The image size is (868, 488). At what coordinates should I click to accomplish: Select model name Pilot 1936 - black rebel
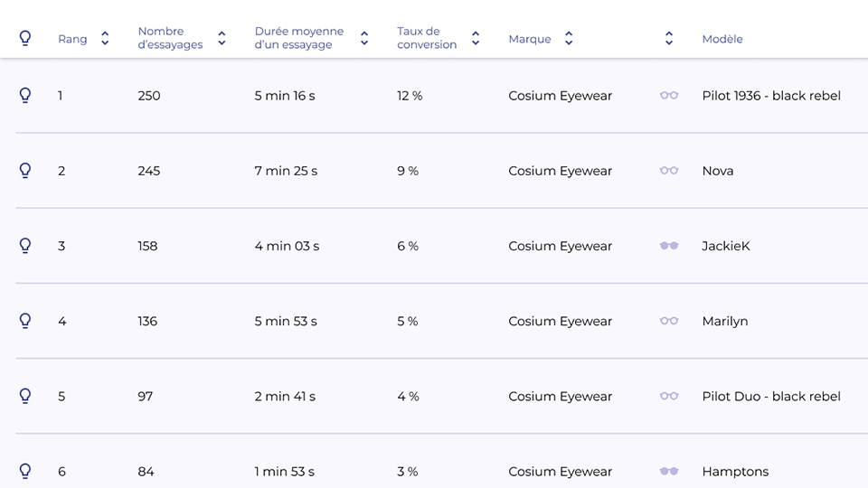[x=771, y=96]
